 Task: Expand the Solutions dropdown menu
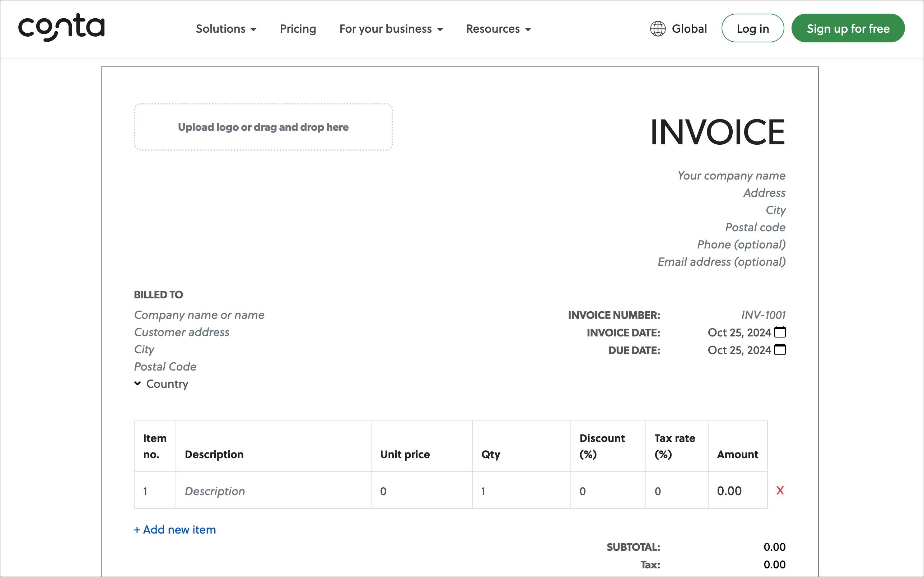tap(226, 29)
